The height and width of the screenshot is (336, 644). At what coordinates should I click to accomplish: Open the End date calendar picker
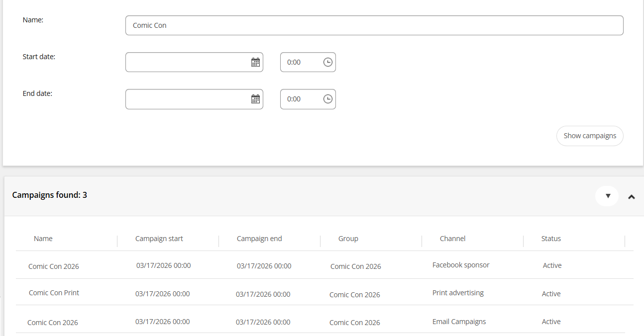pos(255,99)
